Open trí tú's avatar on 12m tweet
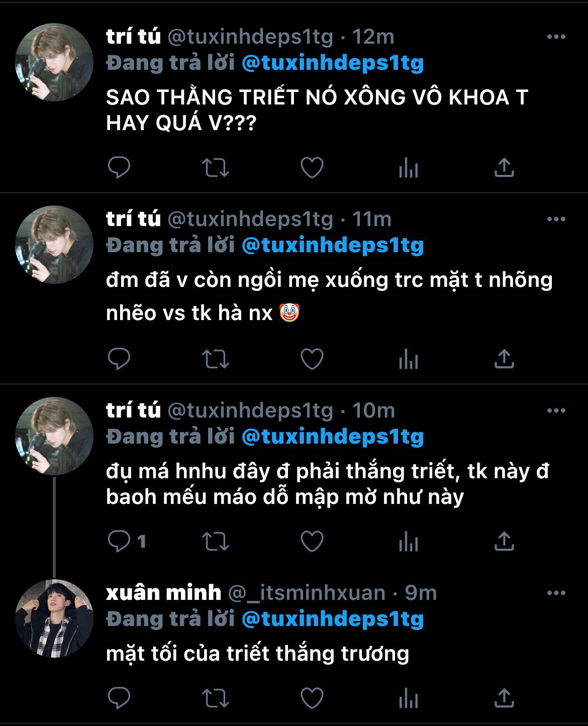Screen dimensions: 588x726 [x=54, y=62]
